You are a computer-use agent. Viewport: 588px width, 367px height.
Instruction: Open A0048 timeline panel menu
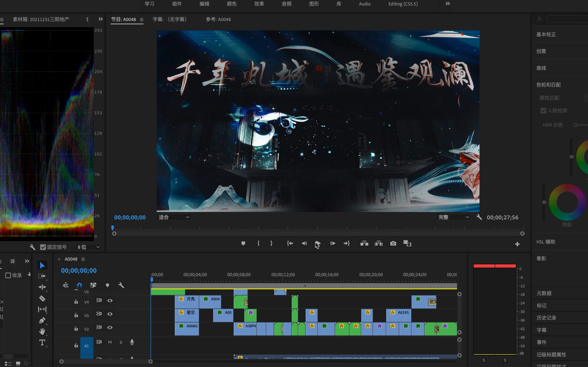pyautogui.click(x=83, y=259)
